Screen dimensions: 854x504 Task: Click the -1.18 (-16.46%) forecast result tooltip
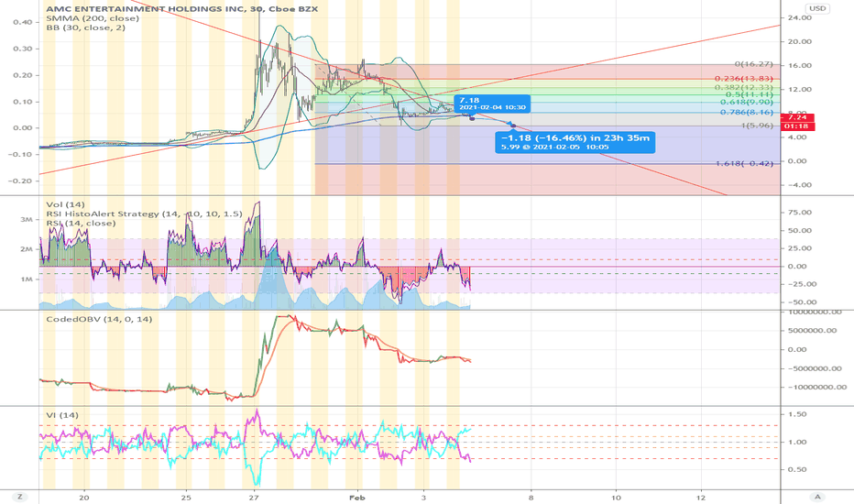pyautogui.click(x=575, y=142)
